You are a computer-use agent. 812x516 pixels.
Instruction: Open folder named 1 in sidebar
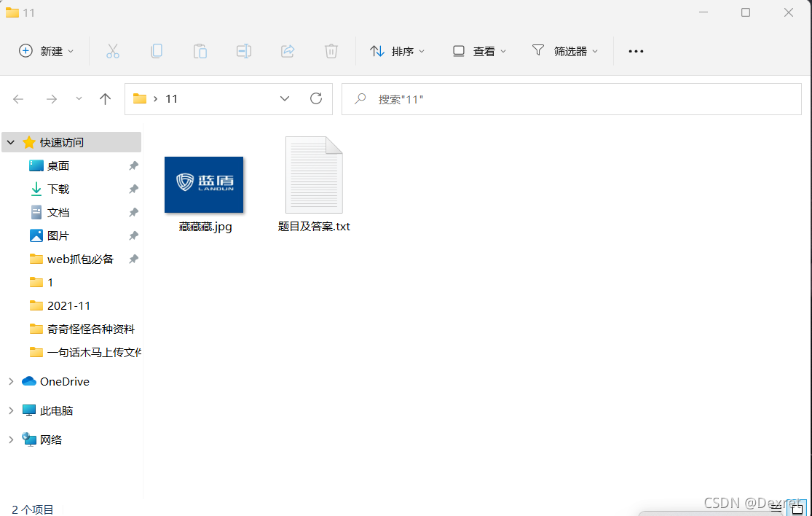coord(50,282)
